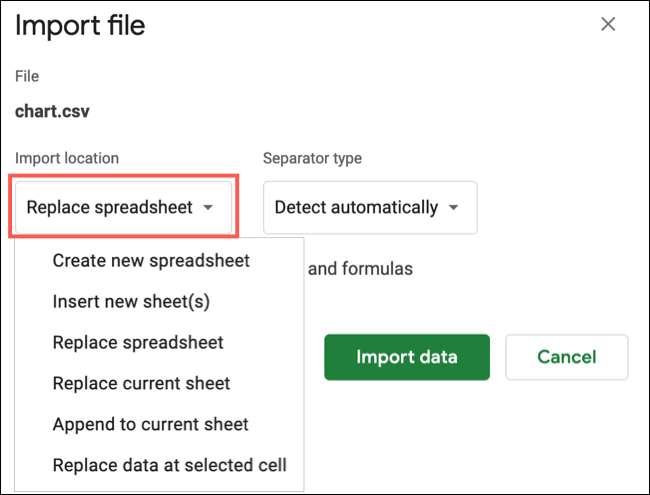The image size is (650, 495).
Task: Open the Detect automatically separator dropdown
Action: click(369, 208)
